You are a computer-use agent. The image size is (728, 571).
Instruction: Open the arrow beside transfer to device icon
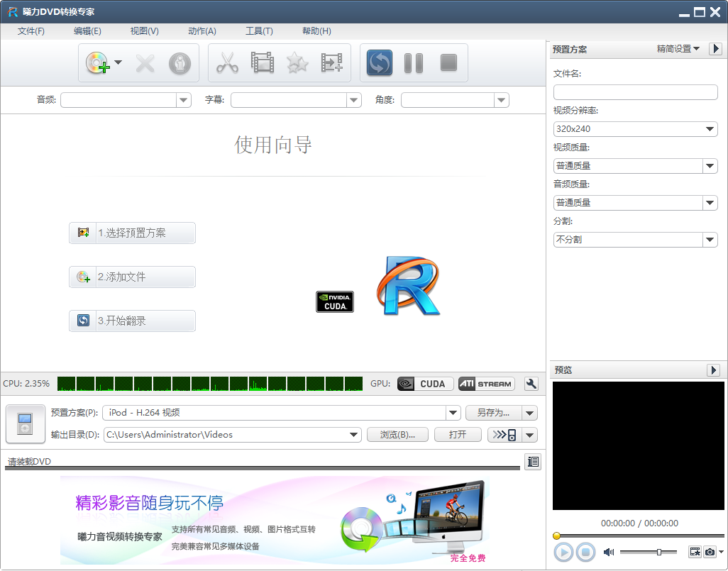click(530, 435)
